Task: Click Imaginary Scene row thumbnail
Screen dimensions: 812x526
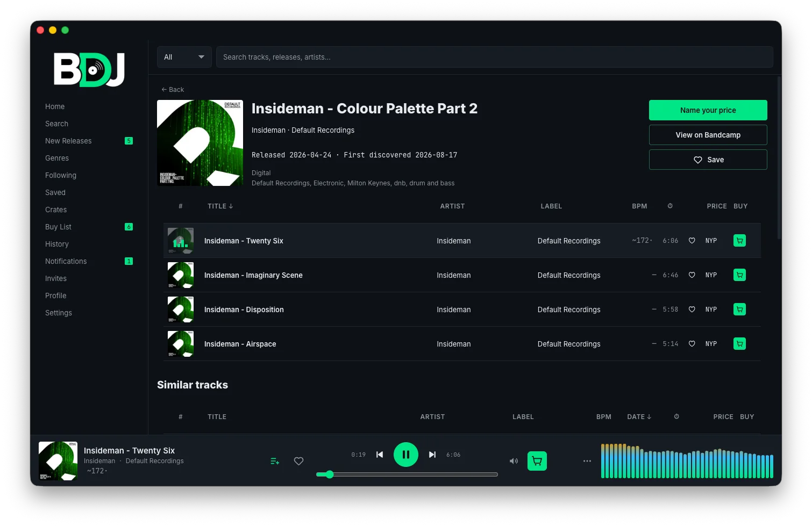Action: point(181,275)
